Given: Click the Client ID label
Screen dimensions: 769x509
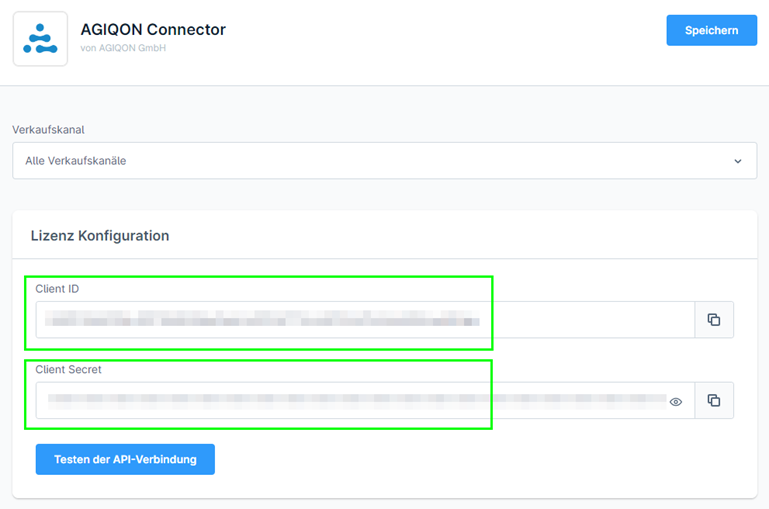Looking at the screenshot, I should [57, 289].
